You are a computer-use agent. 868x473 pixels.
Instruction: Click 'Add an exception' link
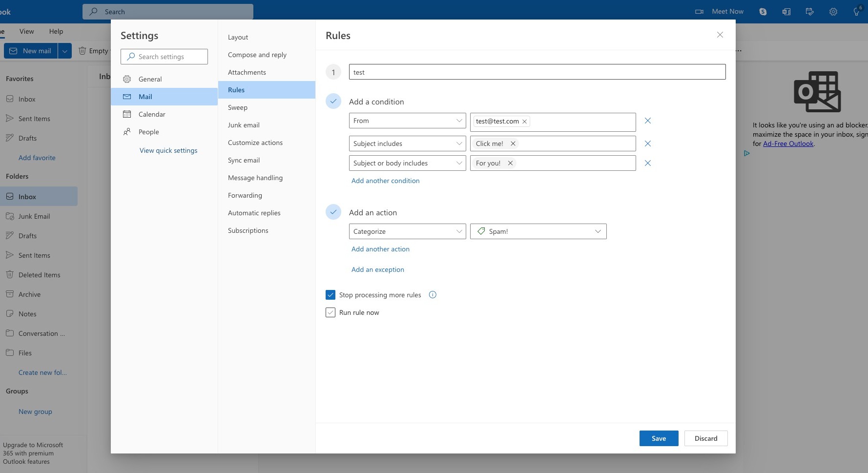[377, 269]
